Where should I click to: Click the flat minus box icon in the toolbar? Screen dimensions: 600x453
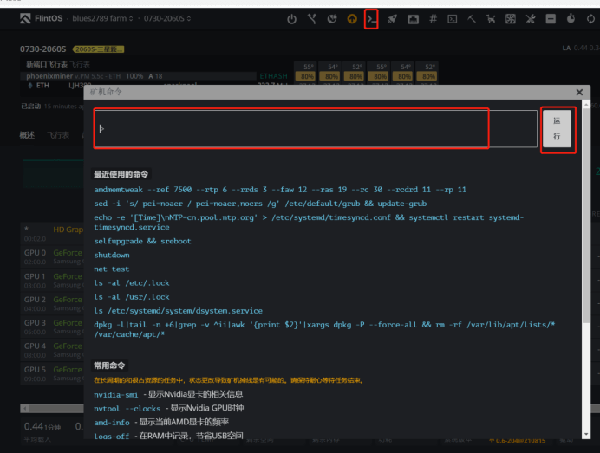(551, 19)
